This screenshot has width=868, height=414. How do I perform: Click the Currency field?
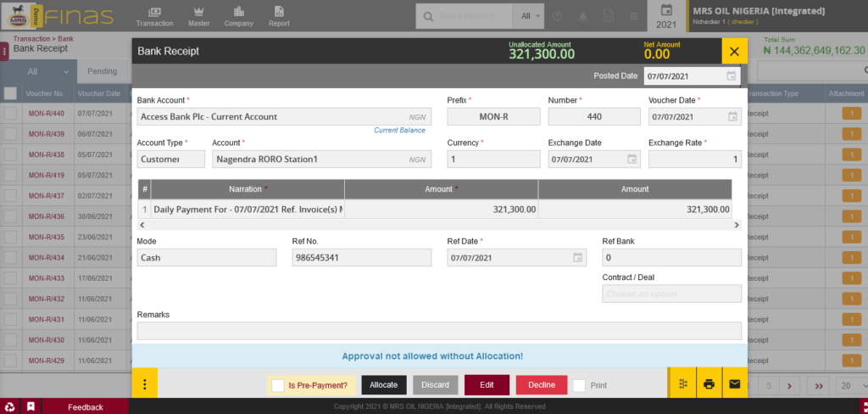494,159
